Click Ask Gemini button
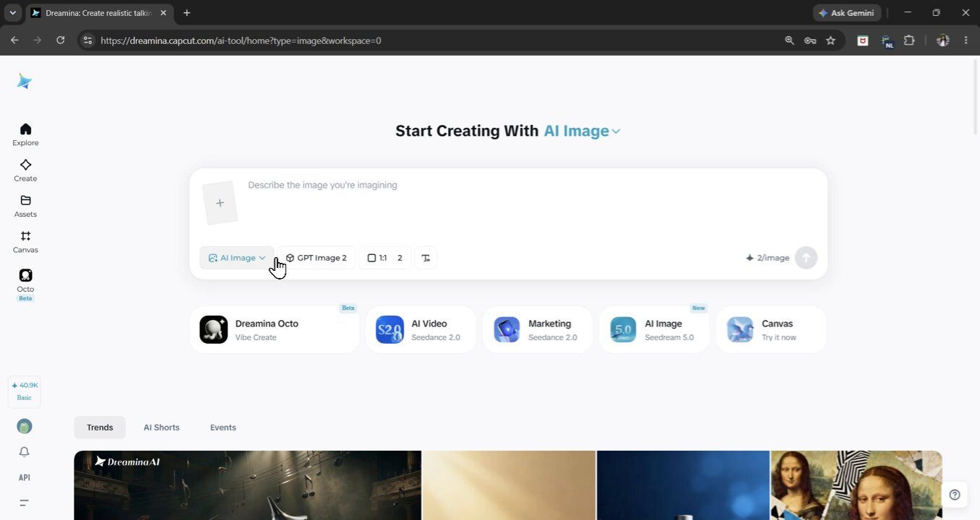980x520 pixels. [847, 13]
